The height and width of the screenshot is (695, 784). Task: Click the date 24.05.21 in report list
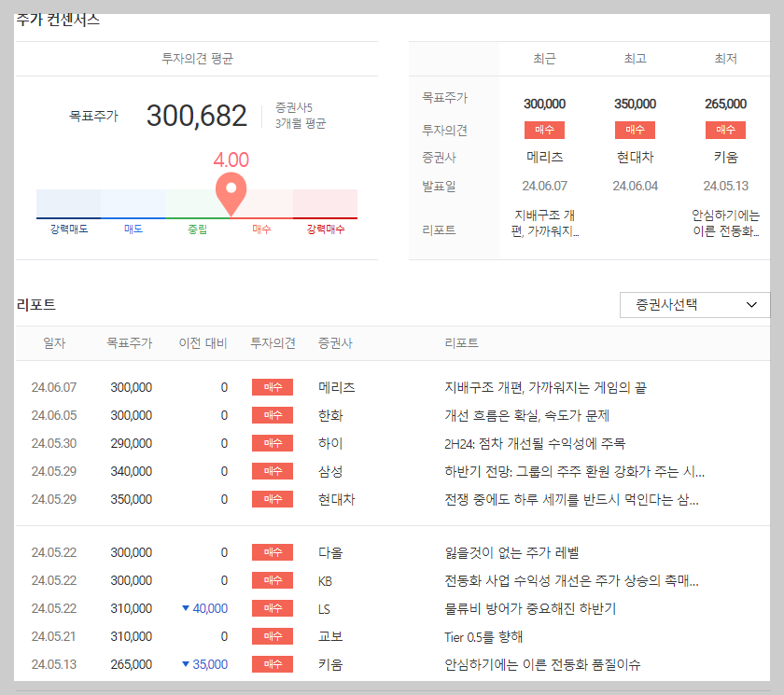53,636
